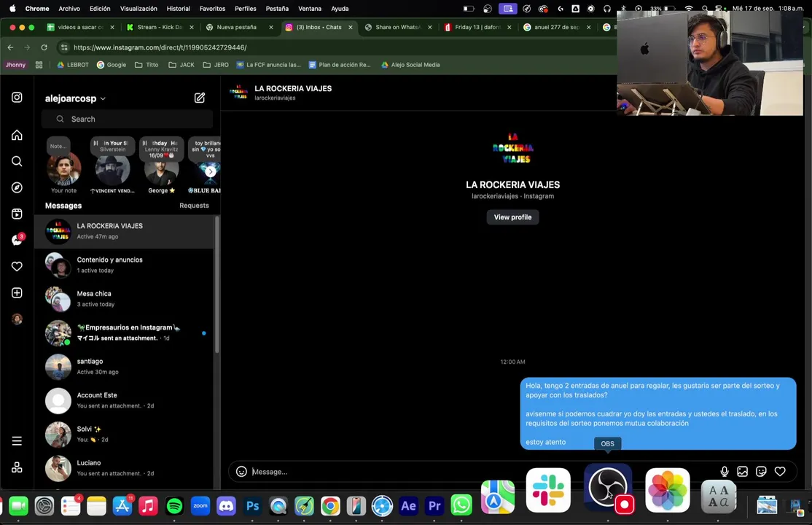812x525 pixels.
Task: Open the Also from Meta icon
Action: click(17, 467)
